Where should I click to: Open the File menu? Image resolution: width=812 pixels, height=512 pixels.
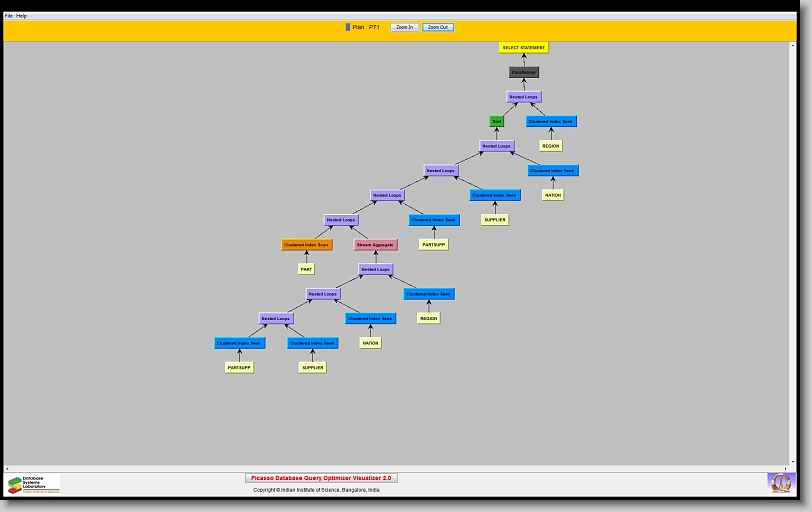9,16
